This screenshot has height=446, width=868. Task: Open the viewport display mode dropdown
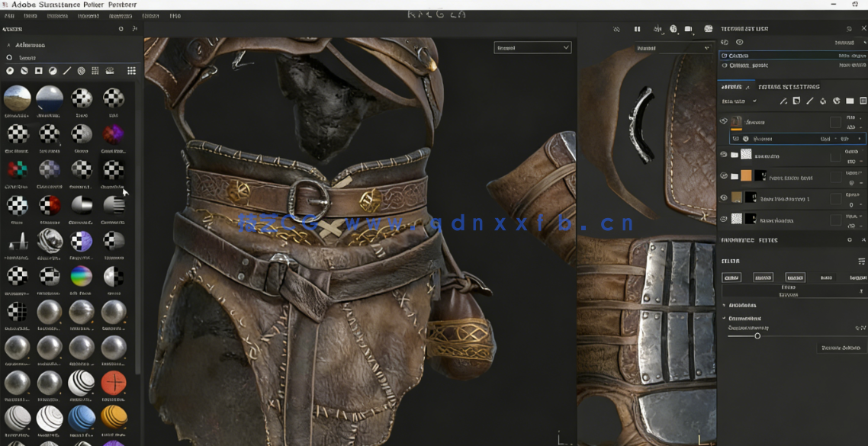pyautogui.click(x=533, y=47)
